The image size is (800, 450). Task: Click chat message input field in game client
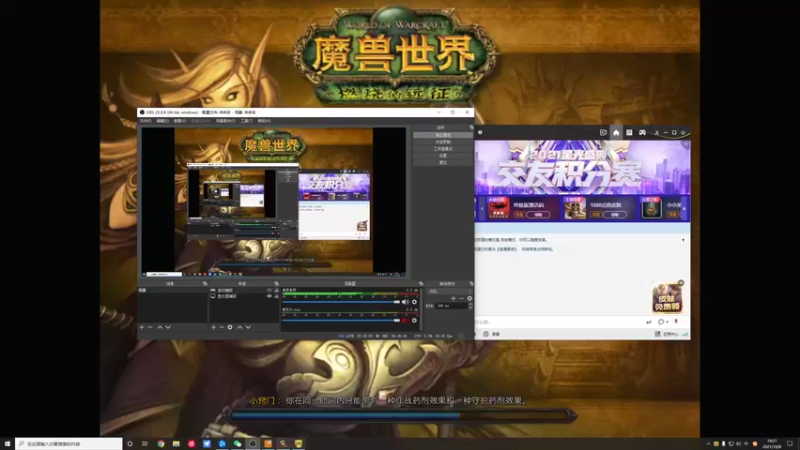(x=559, y=322)
